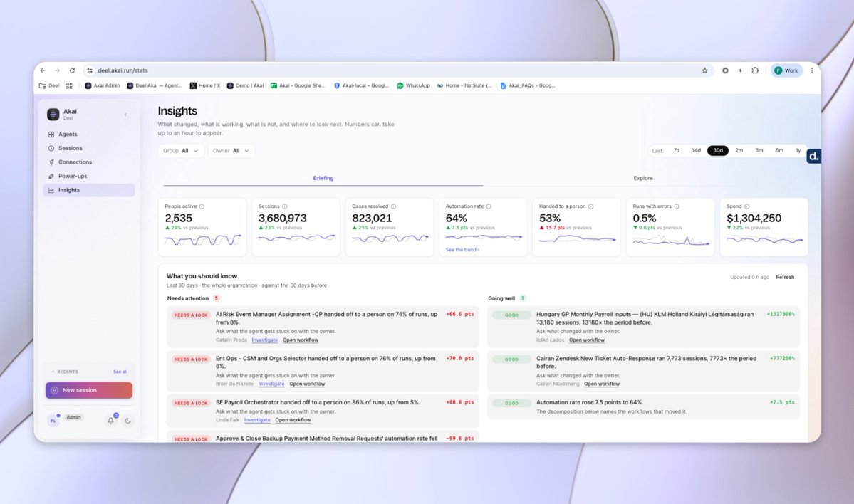The width and height of the screenshot is (854, 504).
Task: Reload the page with refresh icon
Action: click(x=72, y=70)
